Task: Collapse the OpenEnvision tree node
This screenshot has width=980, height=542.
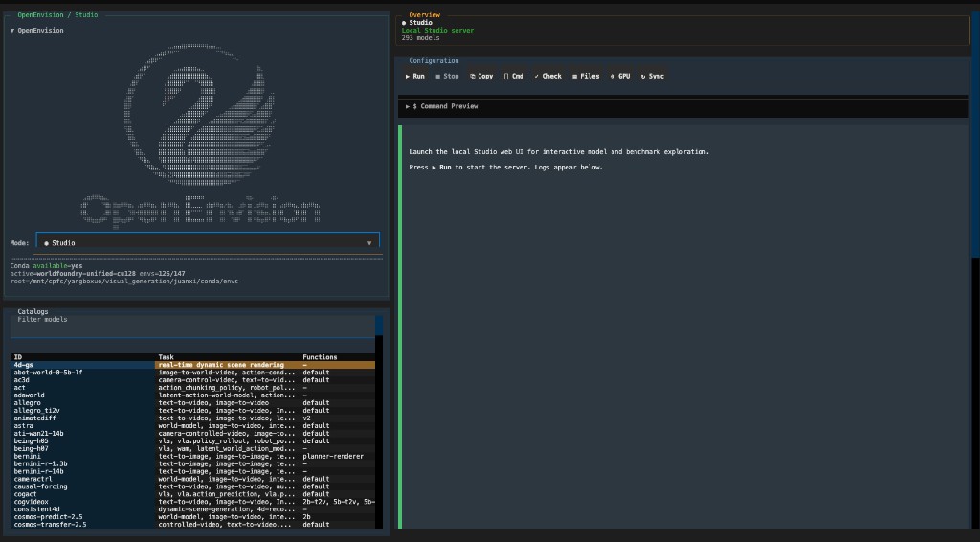Action: (37, 30)
